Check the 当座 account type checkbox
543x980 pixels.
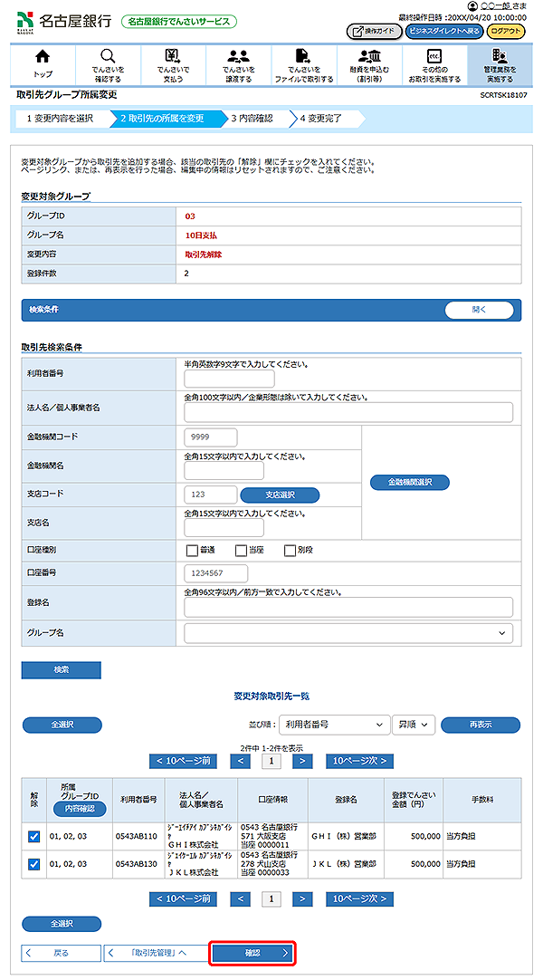[x=241, y=550]
